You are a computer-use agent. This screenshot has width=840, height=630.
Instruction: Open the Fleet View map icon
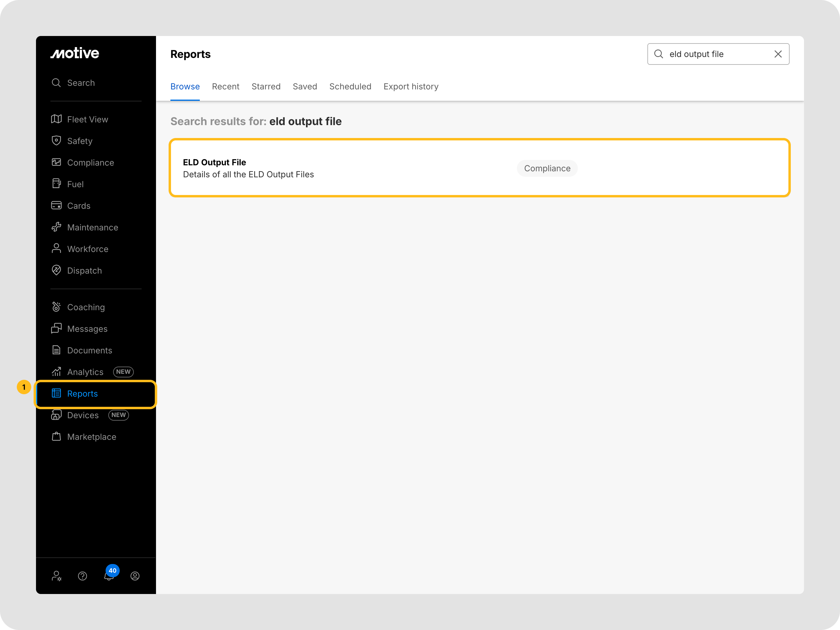click(x=56, y=119)
